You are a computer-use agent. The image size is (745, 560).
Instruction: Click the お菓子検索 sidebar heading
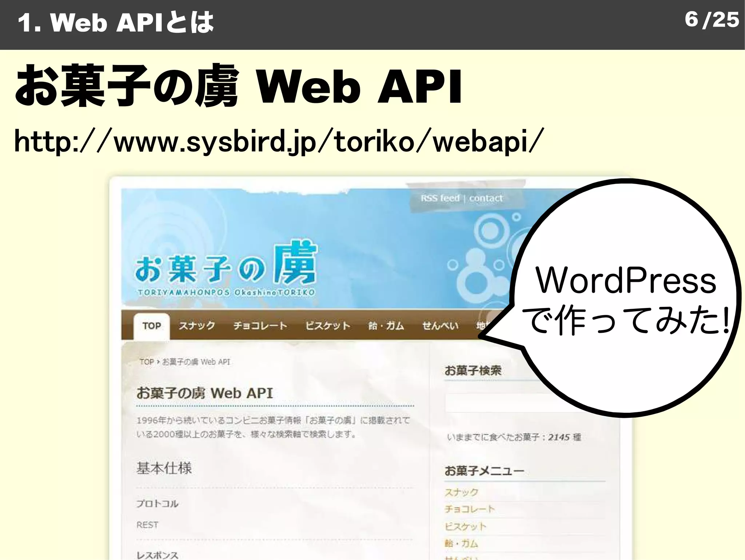pos(473,371)
